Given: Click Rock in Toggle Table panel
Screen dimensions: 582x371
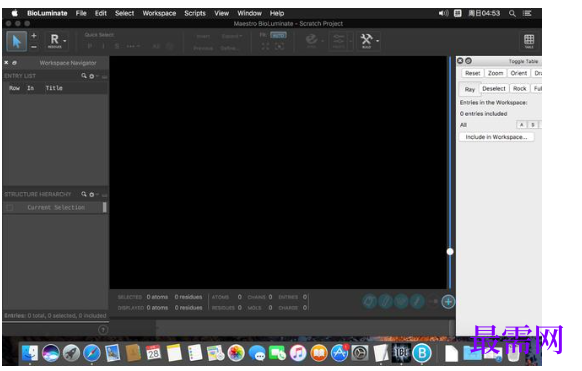Looking at the screenshot, I should click(x=520, y=89).
